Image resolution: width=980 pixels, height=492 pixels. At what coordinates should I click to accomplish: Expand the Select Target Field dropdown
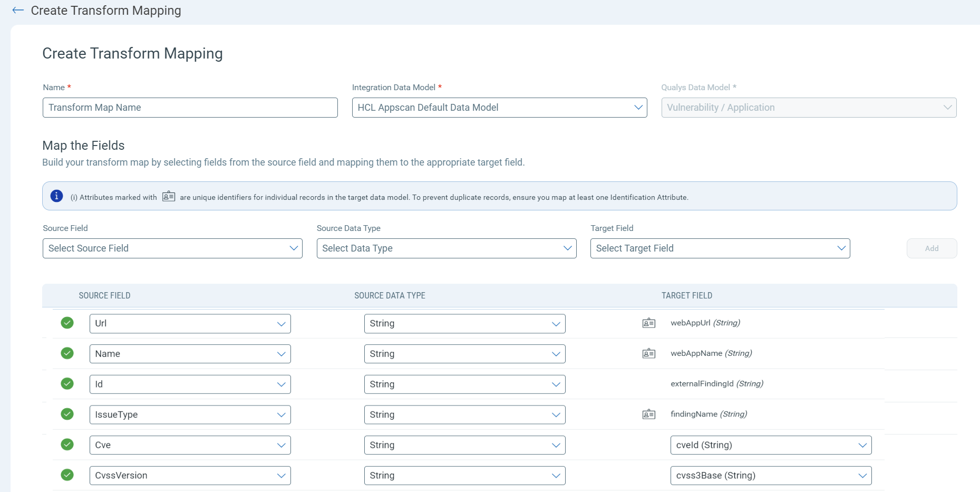720,248
